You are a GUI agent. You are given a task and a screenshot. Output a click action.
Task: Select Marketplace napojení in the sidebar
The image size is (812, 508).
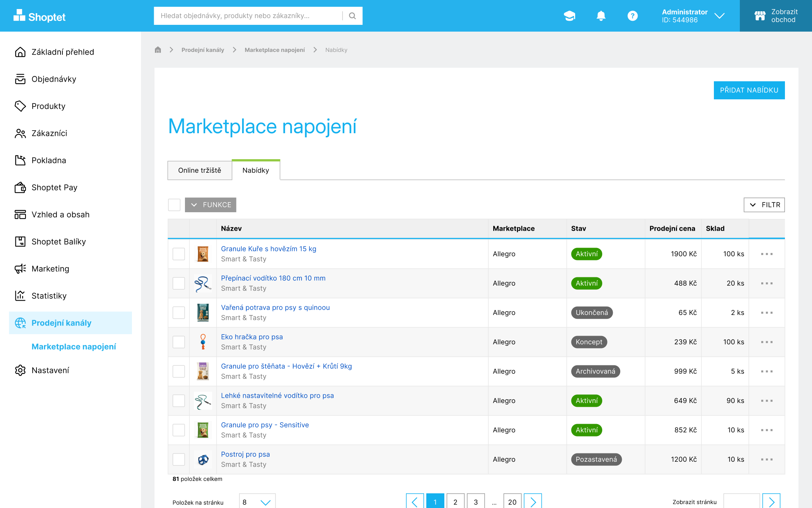pyautogui.click(x=74, y=347)
